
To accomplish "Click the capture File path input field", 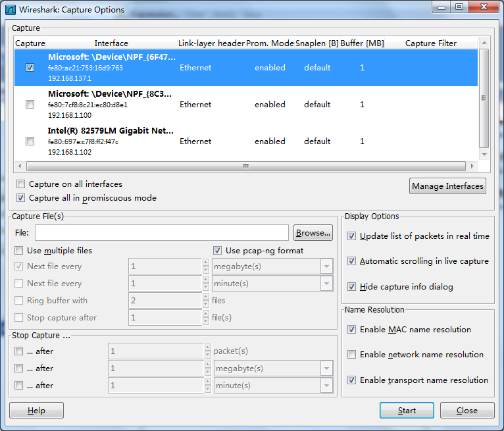I will click(x=162, y=233).
